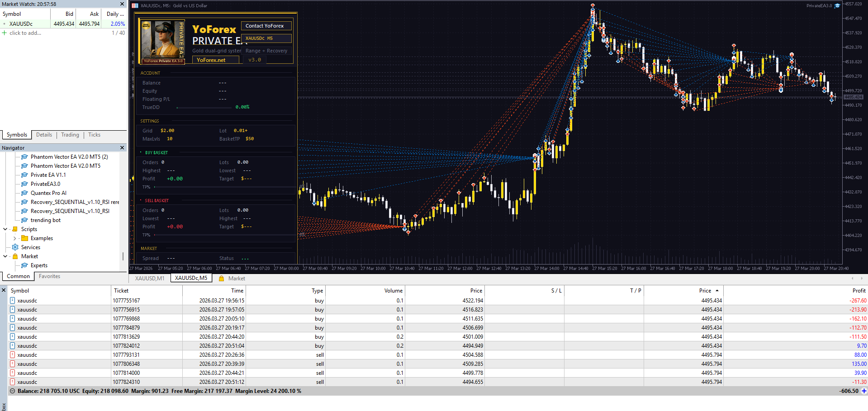Open the XAUUSD,M1 chart tab
Image resolution: width=868 pixels, height=411 pixels.
point(150,279)
